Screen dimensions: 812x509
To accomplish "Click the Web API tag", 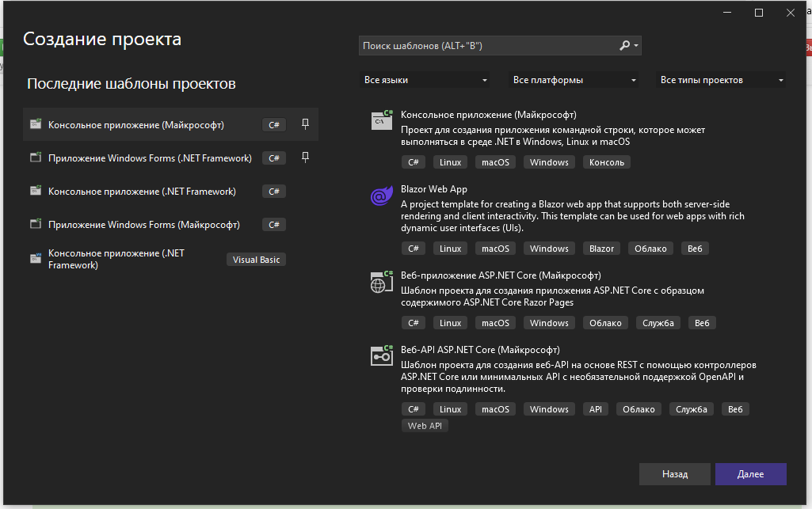I will click(425, 426).
